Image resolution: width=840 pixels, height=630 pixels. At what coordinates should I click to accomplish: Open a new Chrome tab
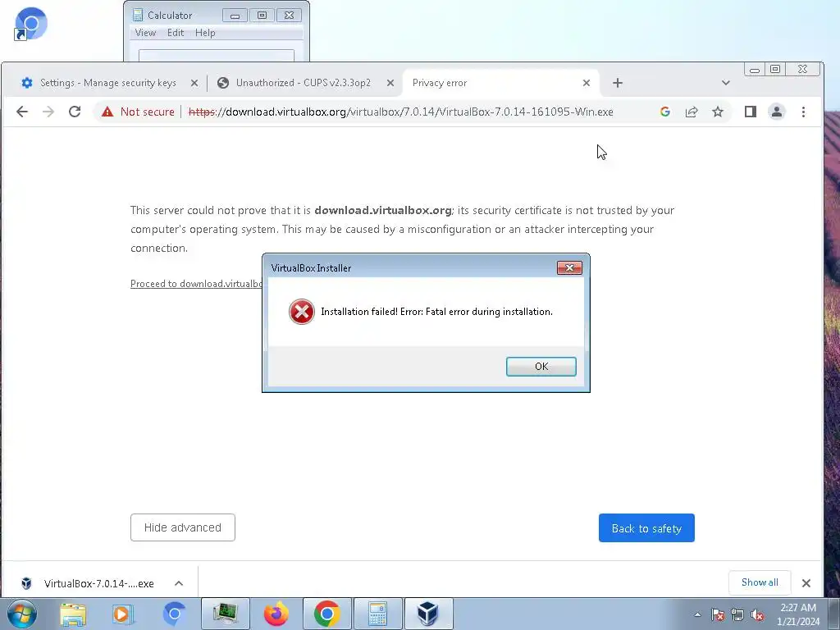click(618, 83)
